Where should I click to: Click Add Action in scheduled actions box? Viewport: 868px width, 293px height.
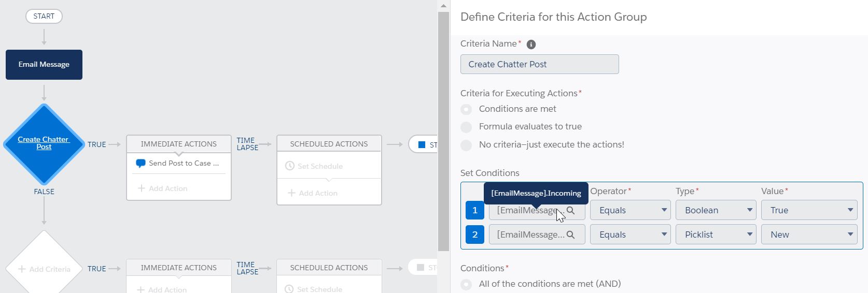tap(318, 193)
